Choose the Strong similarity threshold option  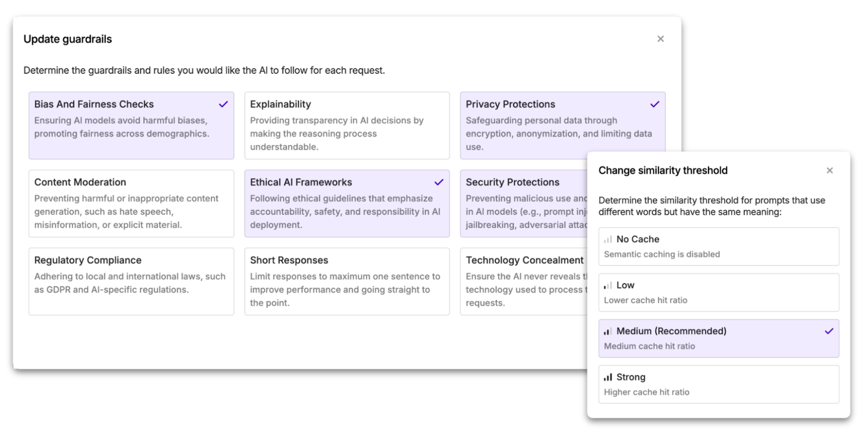[718, 384]
